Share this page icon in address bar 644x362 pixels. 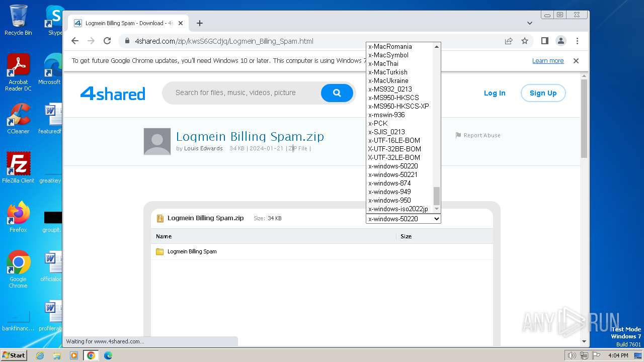(509, 41)
